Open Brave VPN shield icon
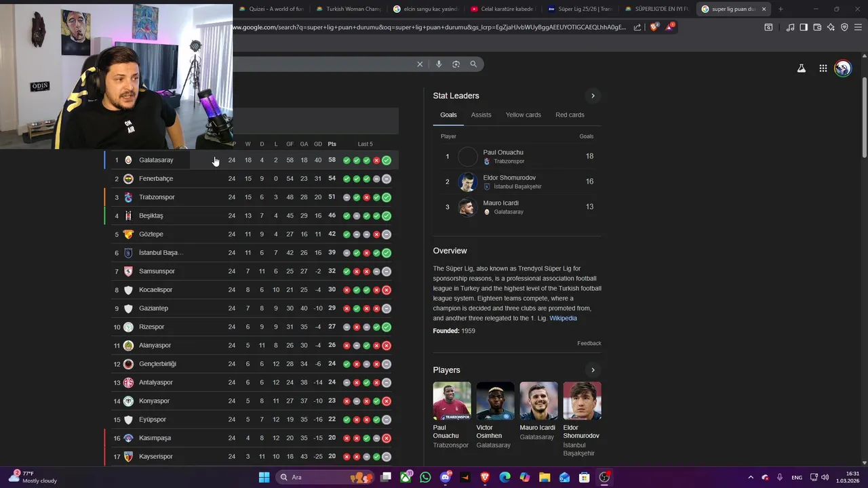This screenshot has width=868, height=488. pyautogui.click(x=844, y=27)
